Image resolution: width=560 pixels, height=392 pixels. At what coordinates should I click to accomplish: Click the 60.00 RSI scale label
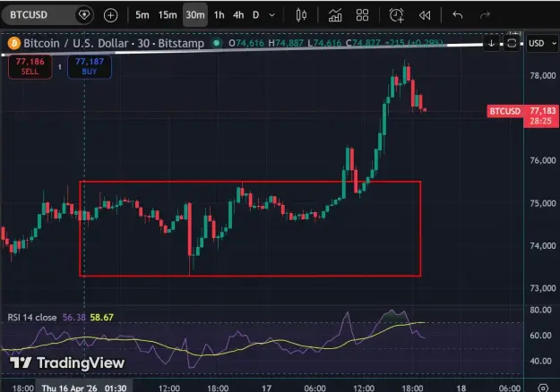[540, 336]
